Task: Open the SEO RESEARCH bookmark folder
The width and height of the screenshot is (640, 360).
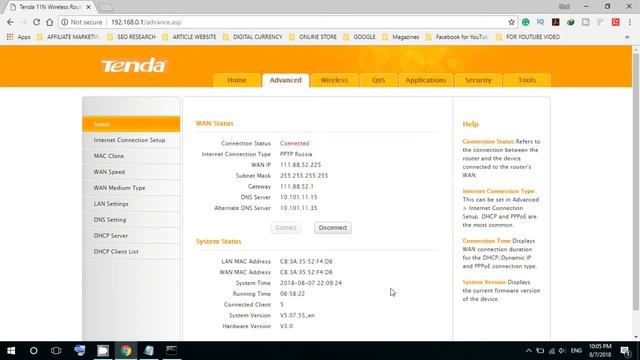Action: [131, 37]
